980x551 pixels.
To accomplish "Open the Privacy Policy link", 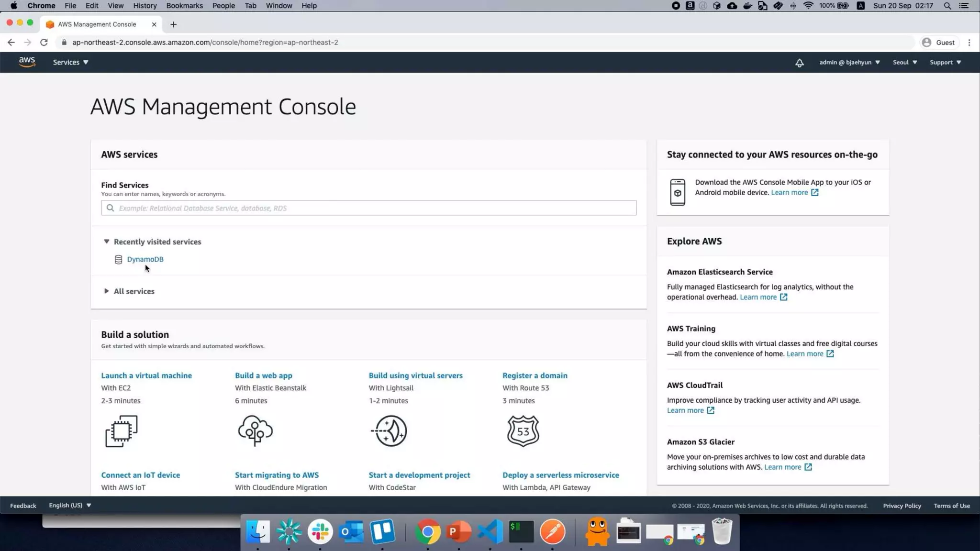I will click(x=902, y=506).
